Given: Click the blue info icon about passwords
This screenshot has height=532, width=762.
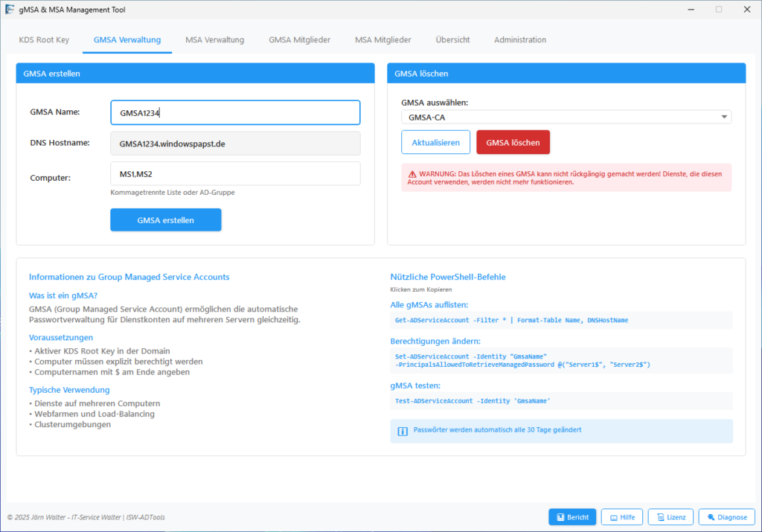Looking at the screenshot, I should 403,431.
